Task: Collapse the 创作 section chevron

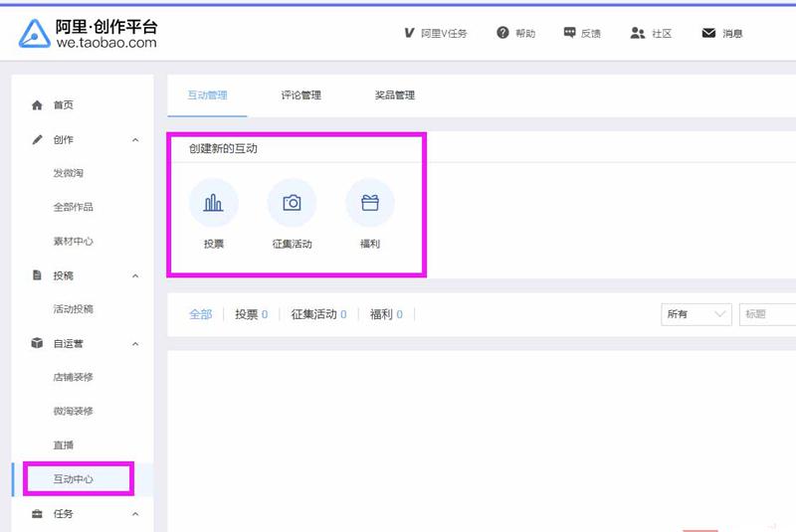Action: [x=135, y=140]
